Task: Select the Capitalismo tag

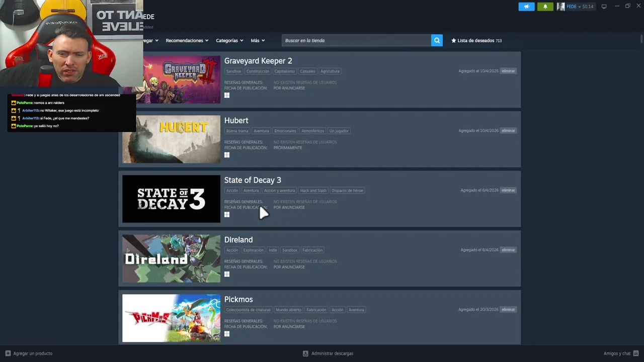Action: [284, 71]
